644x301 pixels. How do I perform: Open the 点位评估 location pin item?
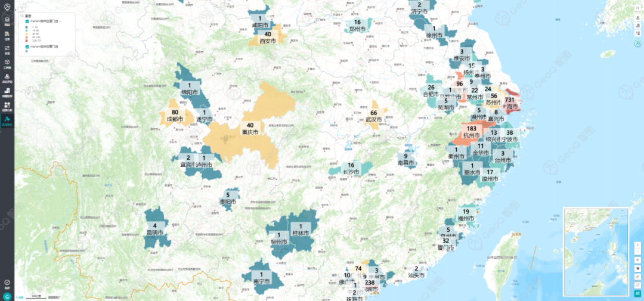7,78
